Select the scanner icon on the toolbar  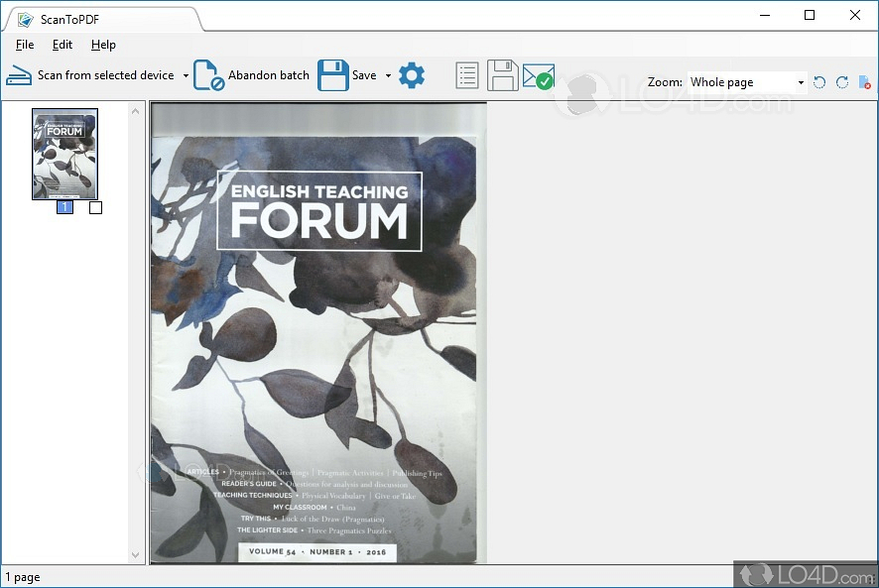tap(18, 75)
